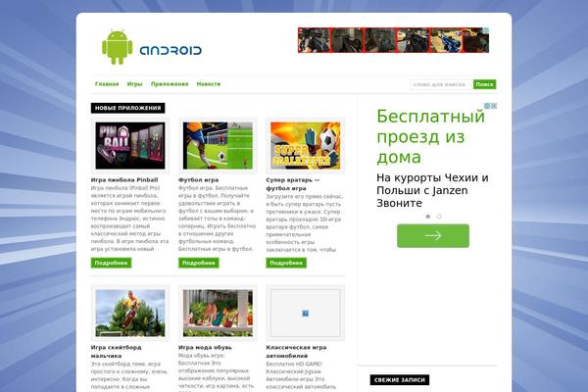Open the Приложения menu item
Screen dimensions: 588x392
170,84
